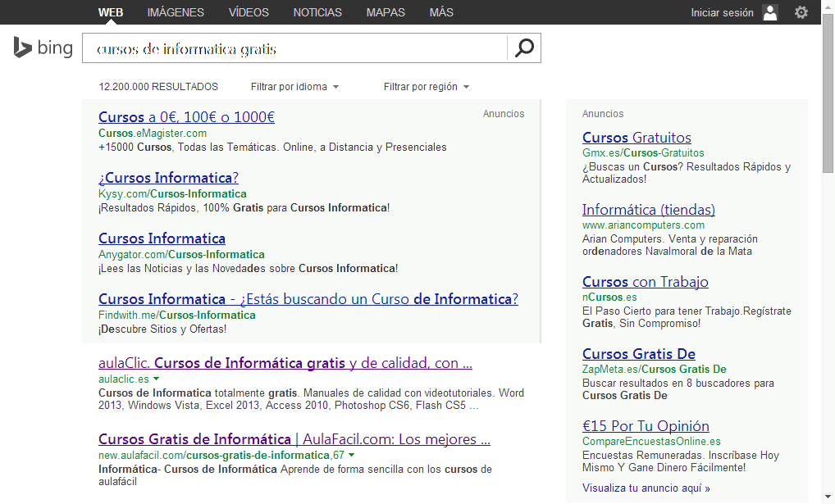Click the scrollbar down arrow

pos(828,497)
